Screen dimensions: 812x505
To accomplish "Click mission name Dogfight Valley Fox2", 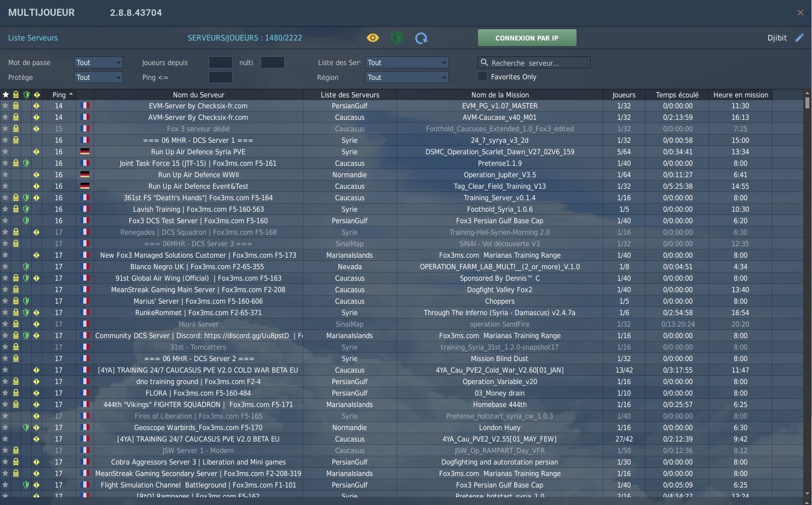I will pyautogui.click(x=499, y=289).
